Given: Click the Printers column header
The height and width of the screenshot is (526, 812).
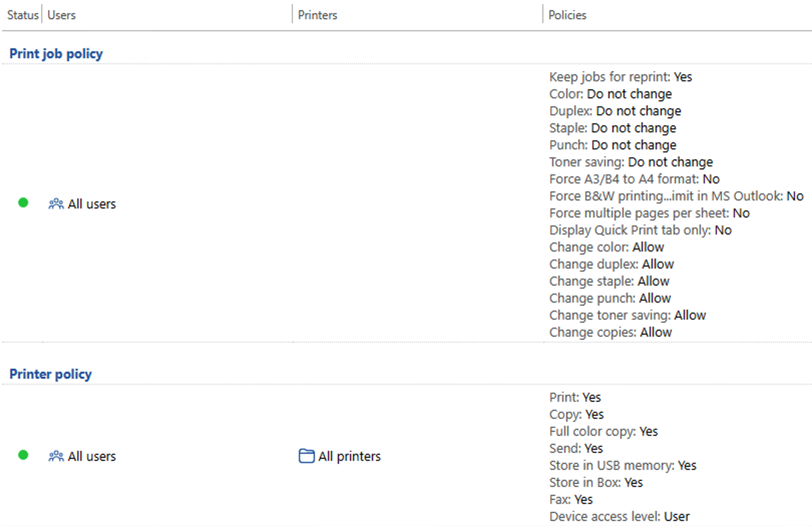Looking at the screenshot, I should point(317,15).
